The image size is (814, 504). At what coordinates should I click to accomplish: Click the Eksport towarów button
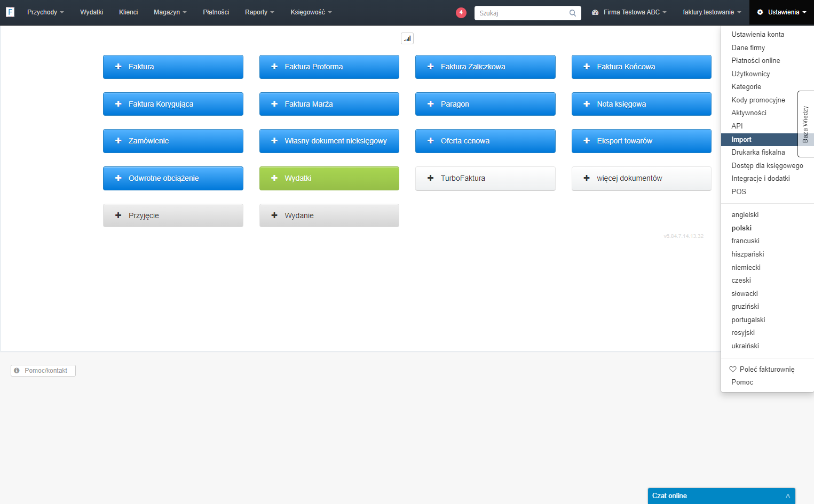tap(642, 141)
